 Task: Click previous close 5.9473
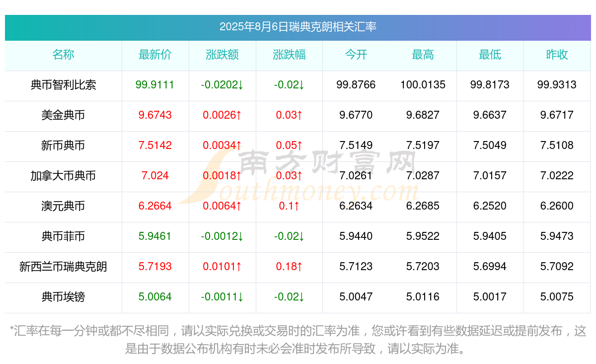557,236
